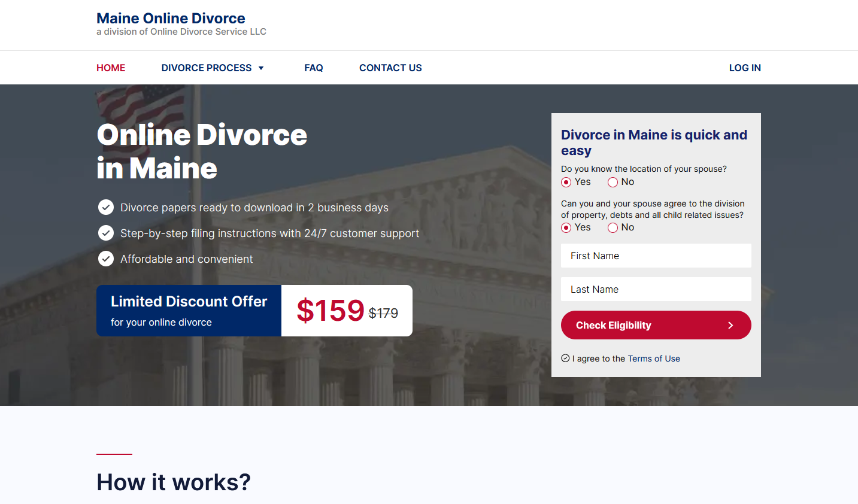
Task: Choose Yes for agreeing on property division
Action: click(566, 227)
